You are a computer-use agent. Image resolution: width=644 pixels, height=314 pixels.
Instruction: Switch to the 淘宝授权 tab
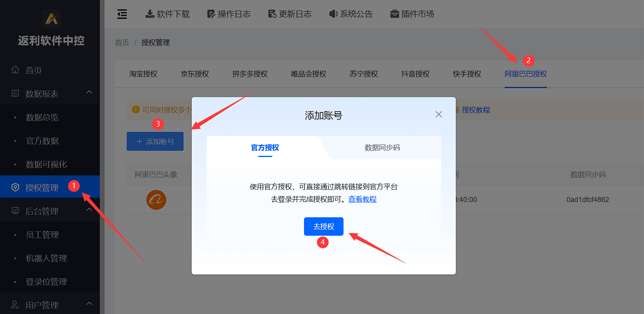pyautogui.click(x=143, y=74)
